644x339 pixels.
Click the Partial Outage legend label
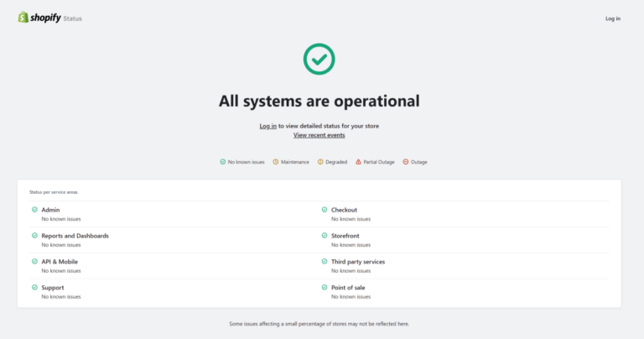tap(379, 162)
